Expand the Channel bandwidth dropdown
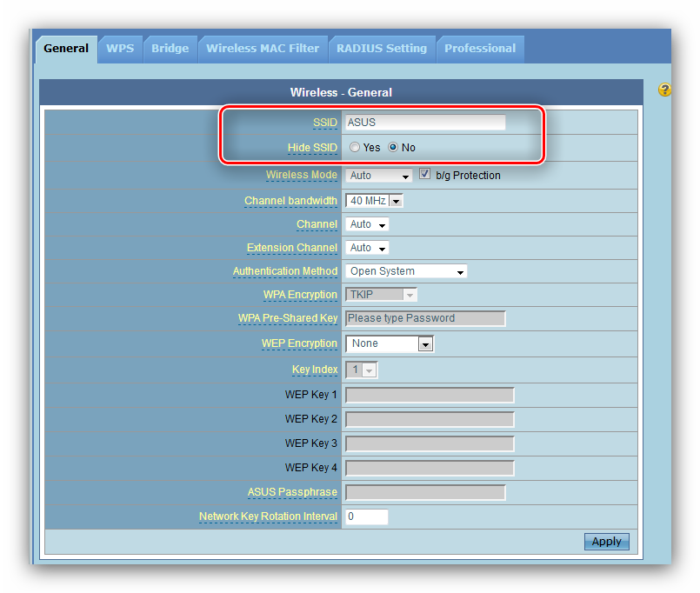Viewport: 700px width, 593px height. (x=375, y=201)
